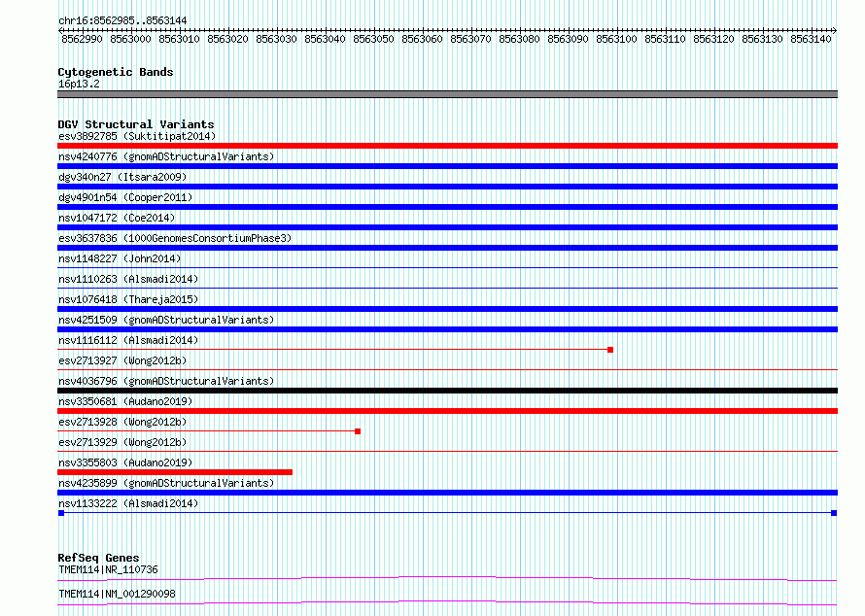Image resolution: width=865 pixels, height=616 pixels.
Task: Select the blue bar of nsv4235899
Action: pos(447,493)
